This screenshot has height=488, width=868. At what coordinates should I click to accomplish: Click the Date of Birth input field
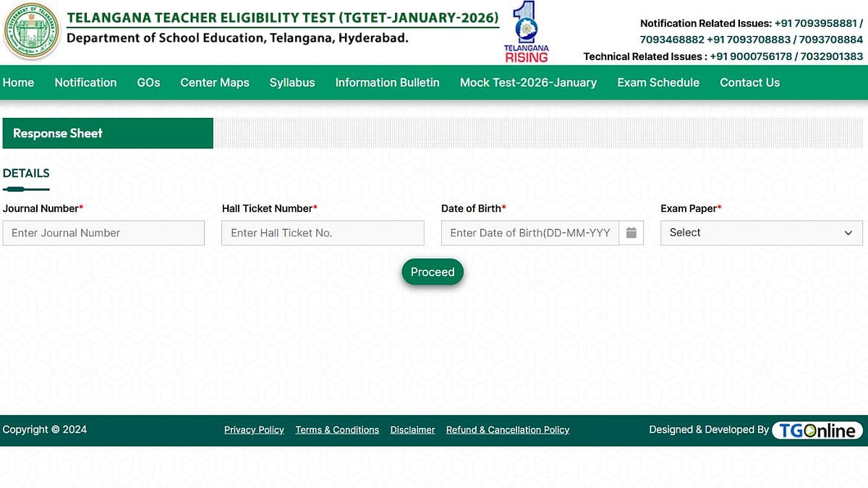[528, 233]
